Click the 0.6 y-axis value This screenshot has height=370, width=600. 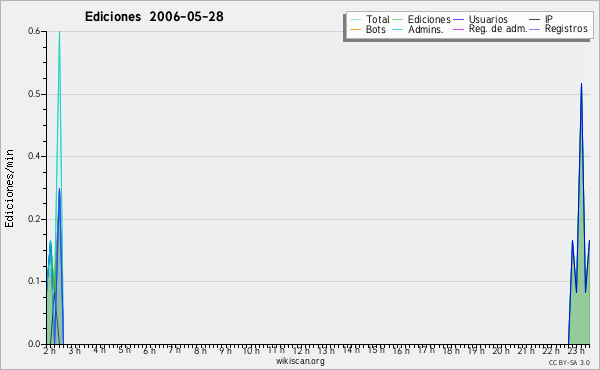tap(34, 31)
